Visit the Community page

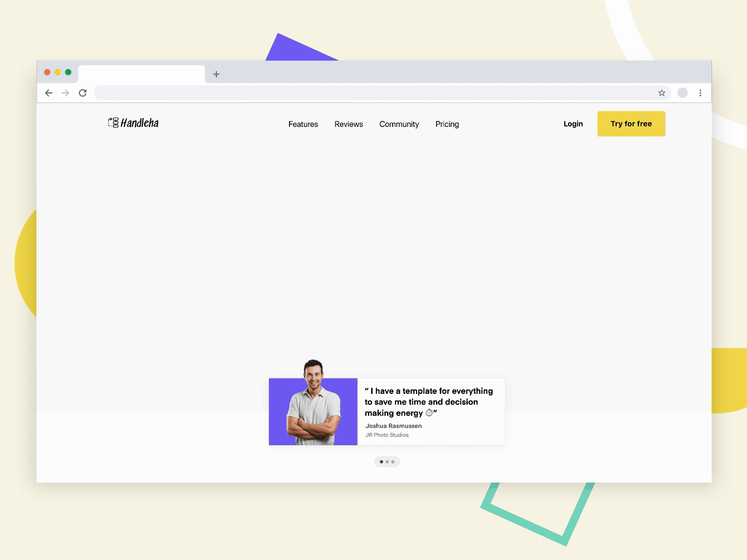click(399, 124)
